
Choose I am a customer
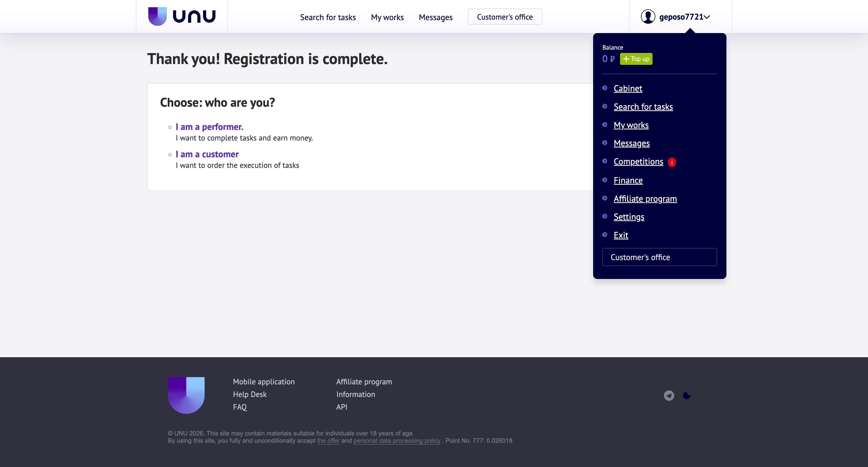(207, 154)
